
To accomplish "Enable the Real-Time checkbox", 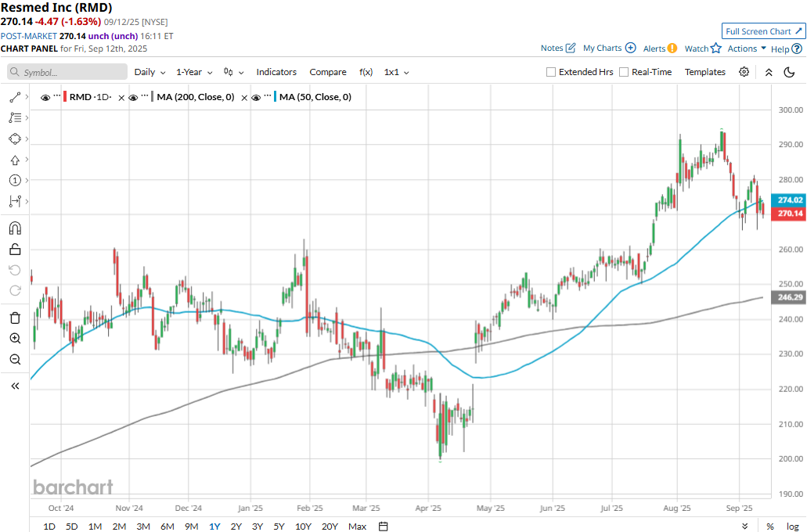I will (624, 72).
